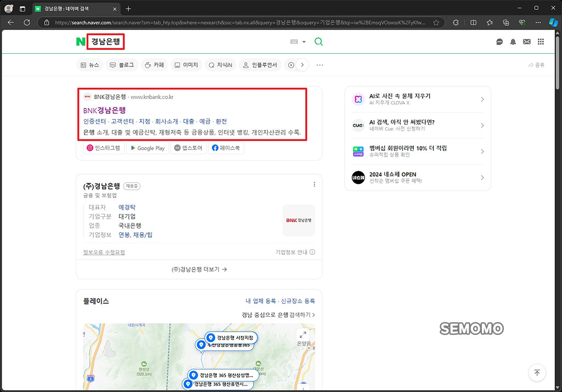Go back with the browser back arrow
The width and height of the screenshot is (562, 392).
[x=11, y=23]
